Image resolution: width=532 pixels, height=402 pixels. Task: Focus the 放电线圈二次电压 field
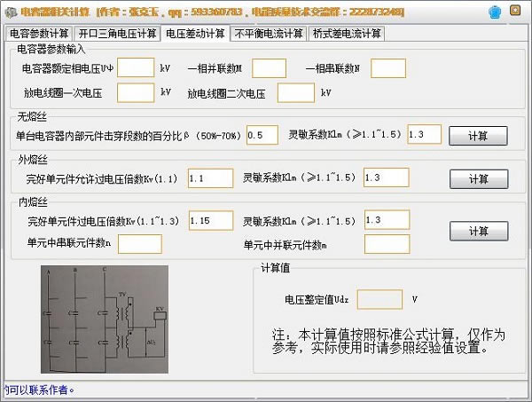pyautogui.click(x=295, y=92)
